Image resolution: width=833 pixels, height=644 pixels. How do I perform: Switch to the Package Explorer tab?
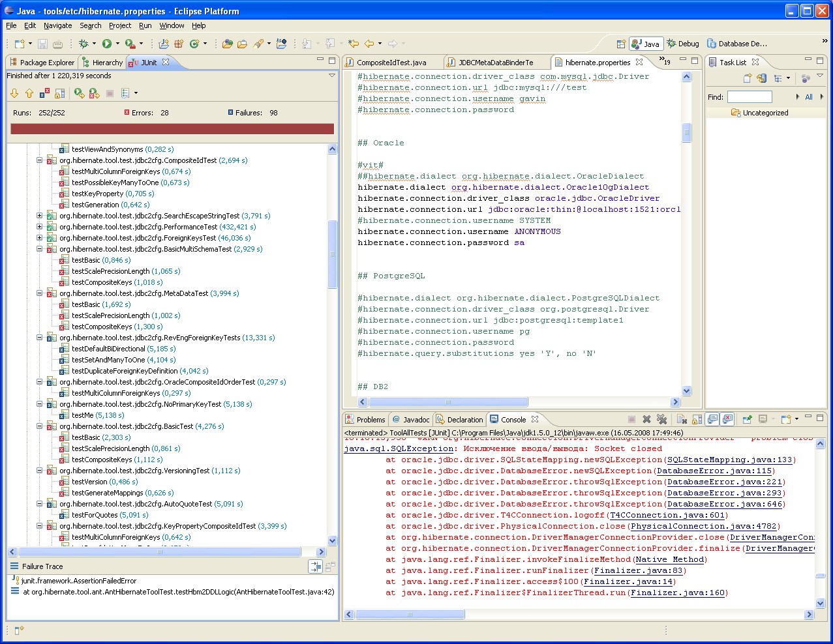pyautogui.click(x=42, y=63)
